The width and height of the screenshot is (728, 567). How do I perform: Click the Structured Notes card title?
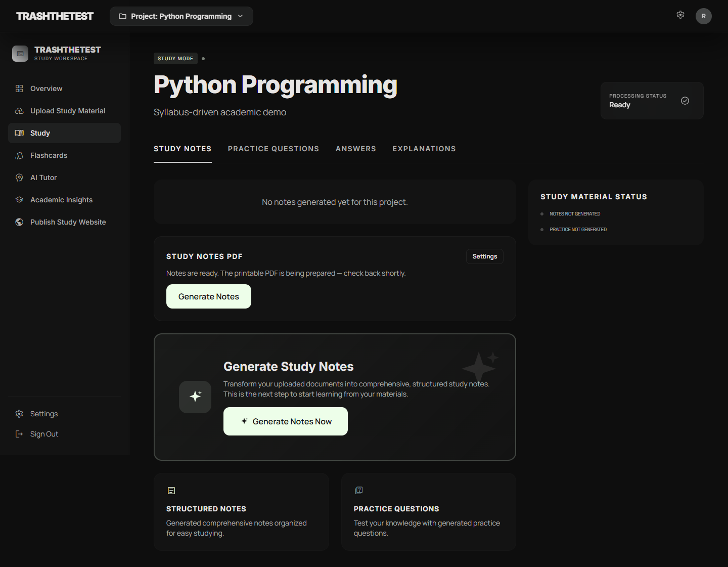(x=206, y=509)
